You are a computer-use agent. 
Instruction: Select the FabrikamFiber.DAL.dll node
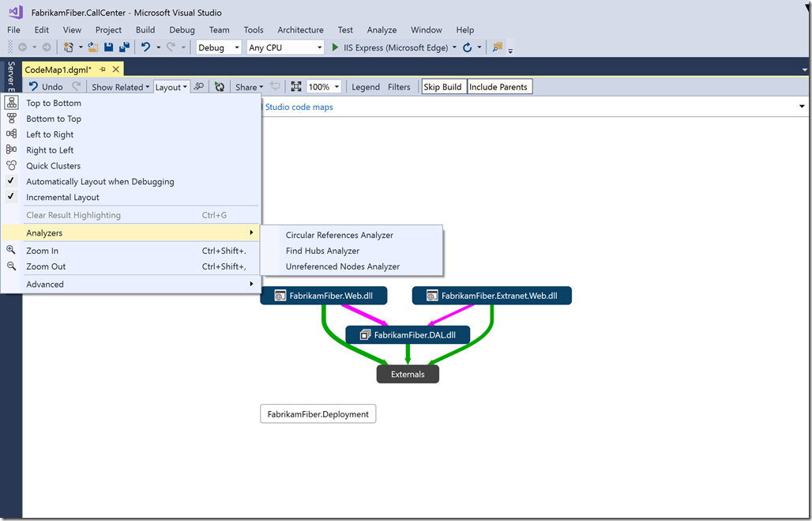pyautogui.click(x=408, y=335)
